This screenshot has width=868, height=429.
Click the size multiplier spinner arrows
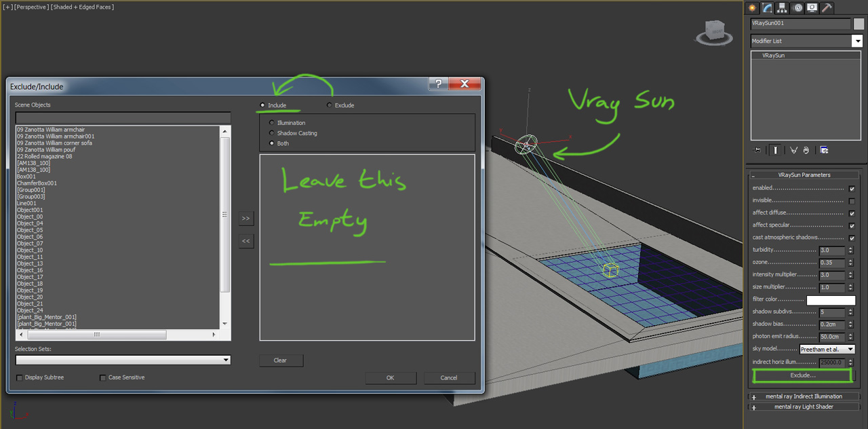click(850, 287)
